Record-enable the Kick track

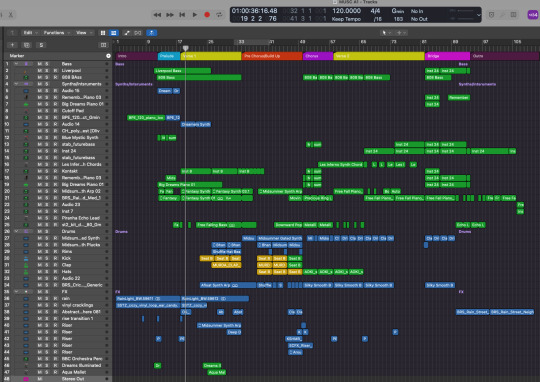(x=55, y=258)
